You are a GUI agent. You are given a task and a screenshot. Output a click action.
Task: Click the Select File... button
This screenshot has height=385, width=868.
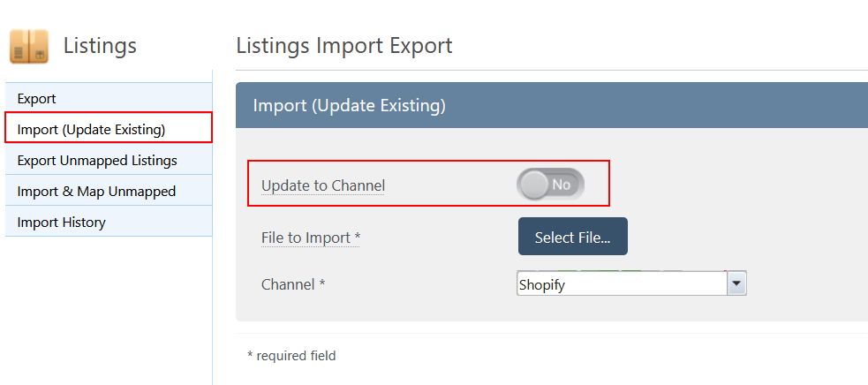pyautogui.click(x=572, y=237)
